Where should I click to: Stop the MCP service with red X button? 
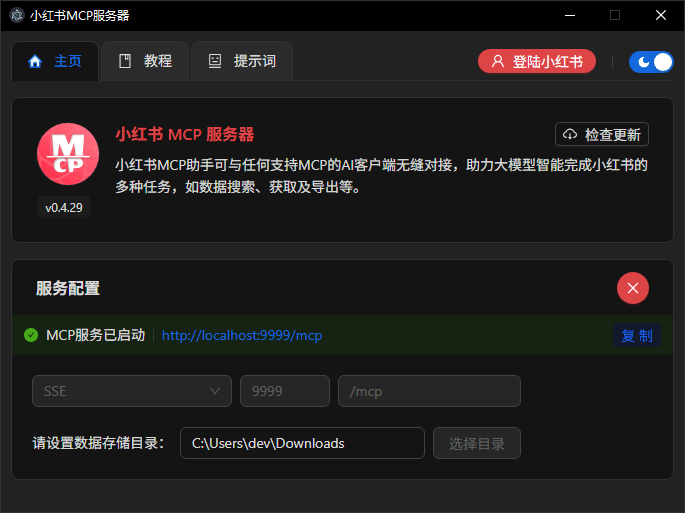(633, 288)
